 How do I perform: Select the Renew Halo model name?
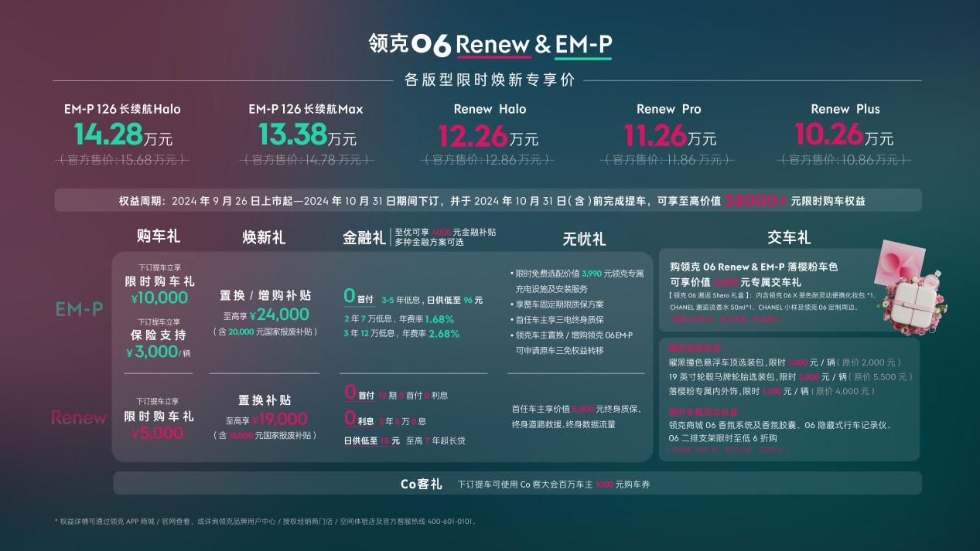pyautogui.click(x=490, y=109)
